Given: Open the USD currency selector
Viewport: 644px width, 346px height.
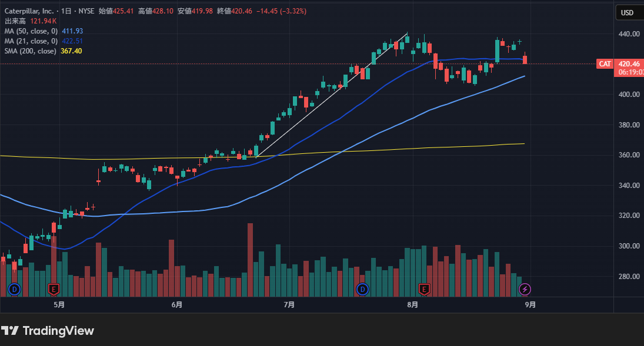Looking at the screenshot, I should (x=630, y=13).
